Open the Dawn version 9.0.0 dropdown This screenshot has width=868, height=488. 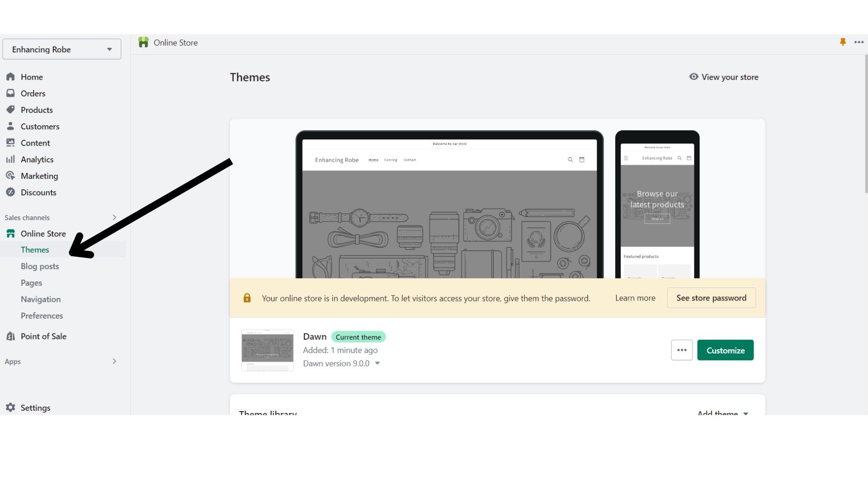tap(341, 363)
